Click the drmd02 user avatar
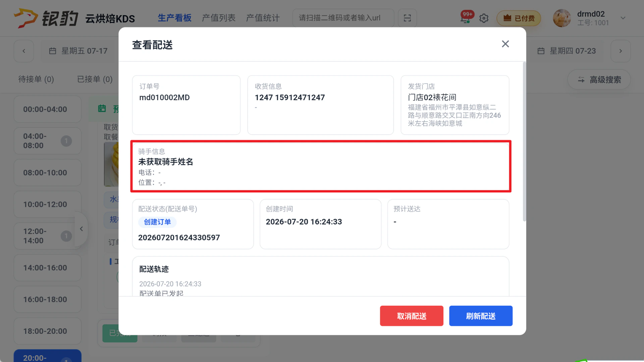Image resolution: width=644 pixels, height=362 pixels. click(562, 18)
